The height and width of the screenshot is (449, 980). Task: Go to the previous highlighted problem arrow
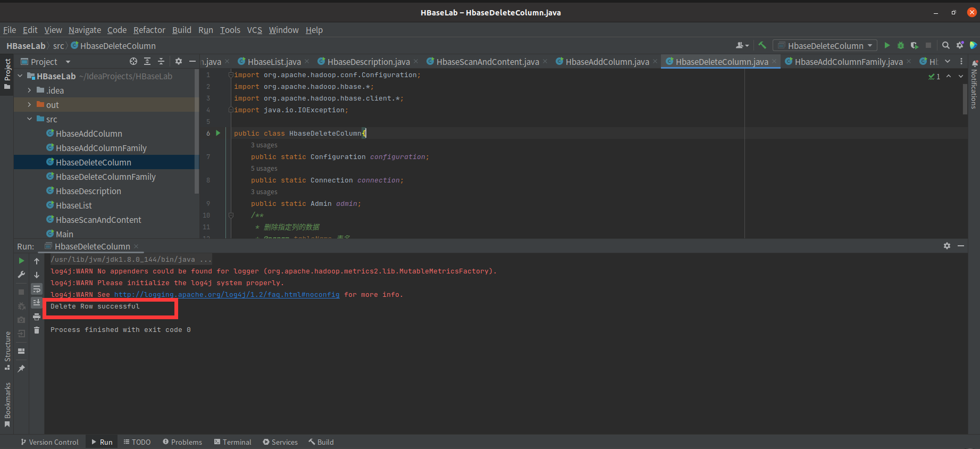pos(949,77)
